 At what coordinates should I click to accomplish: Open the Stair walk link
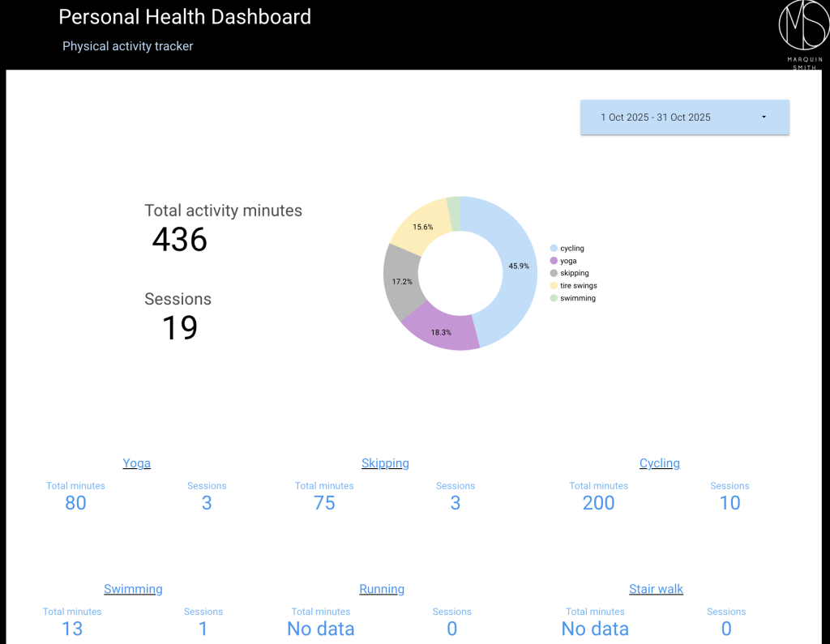(x=656, y=589)
